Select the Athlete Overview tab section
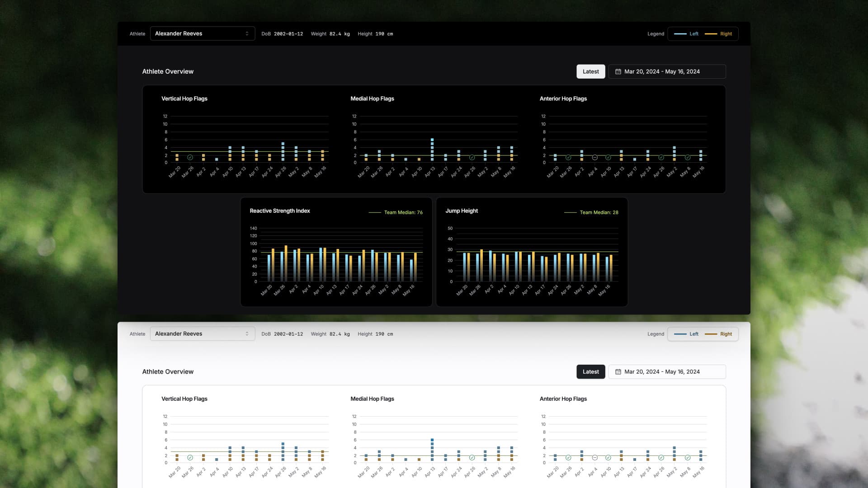 [168, 71]
